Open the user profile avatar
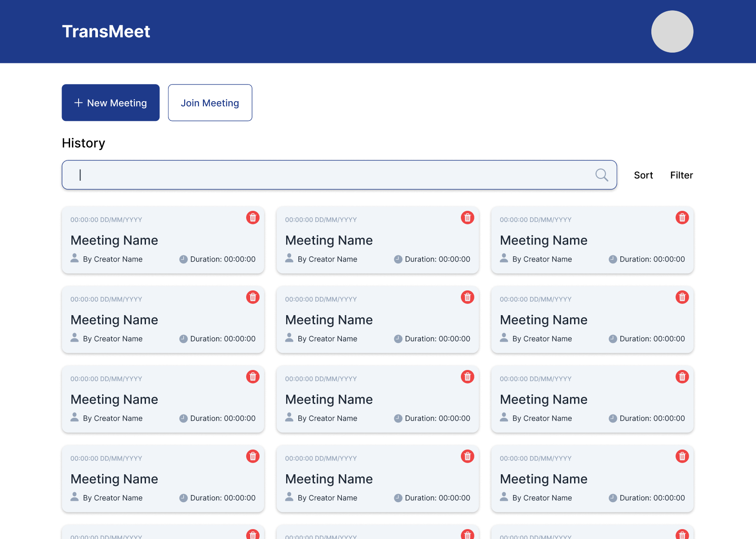Viewport: 756px width, 539px height. pos(672,31)
